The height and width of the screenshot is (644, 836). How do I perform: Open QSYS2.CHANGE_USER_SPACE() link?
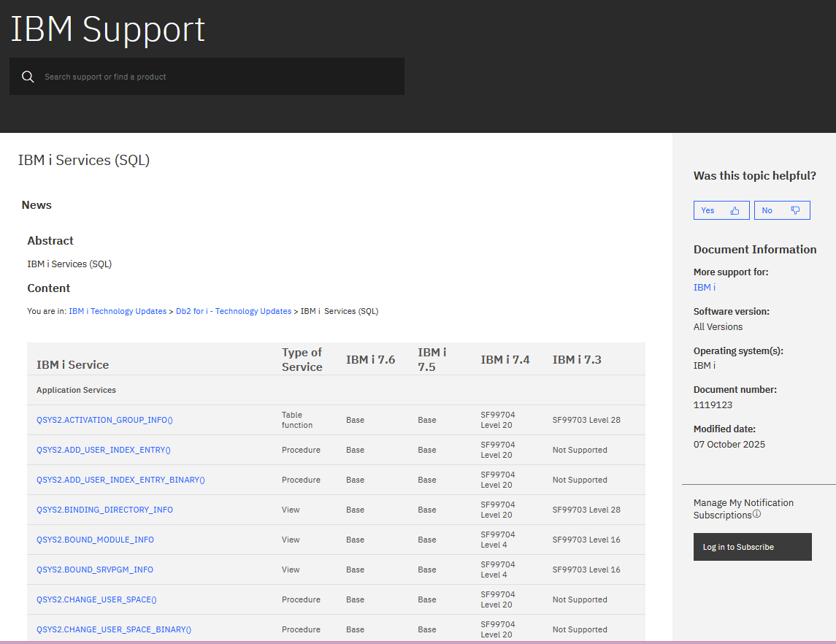96,599
